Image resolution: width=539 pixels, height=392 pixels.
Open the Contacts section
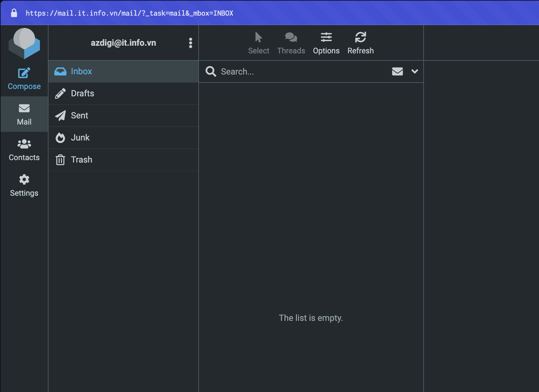[24, 150]
